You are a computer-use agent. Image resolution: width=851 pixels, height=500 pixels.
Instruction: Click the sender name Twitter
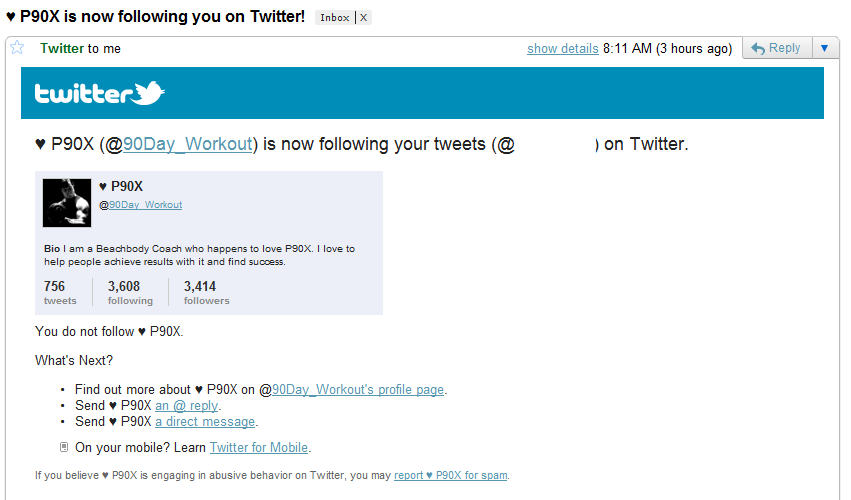point(62,48)
